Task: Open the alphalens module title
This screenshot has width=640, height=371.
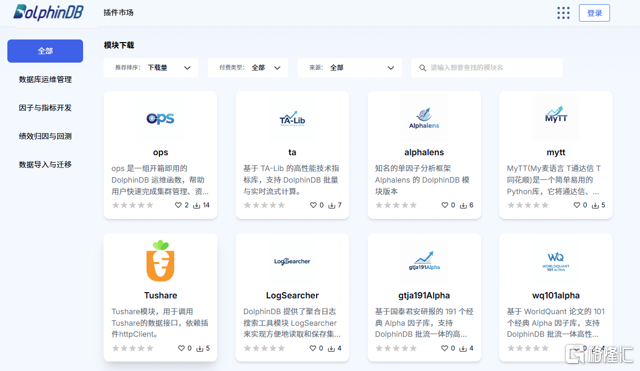Action: click(x=424, y=152)
